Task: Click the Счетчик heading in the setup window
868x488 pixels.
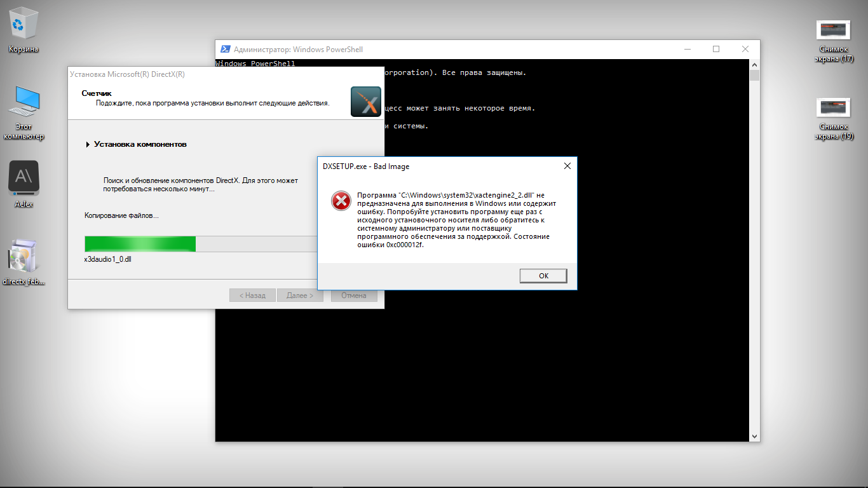Action: click(97, 93)
